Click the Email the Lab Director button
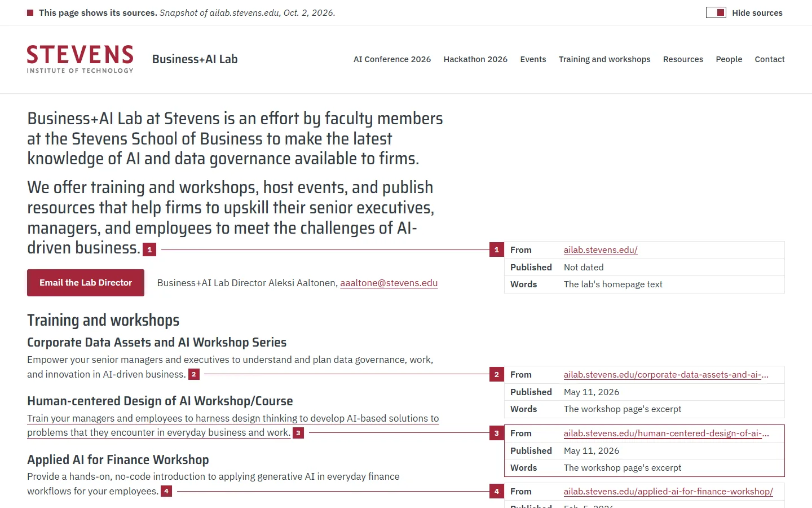The height and width of the screenshot is (508, 812). pyautogui.click(x=86, y=283)
